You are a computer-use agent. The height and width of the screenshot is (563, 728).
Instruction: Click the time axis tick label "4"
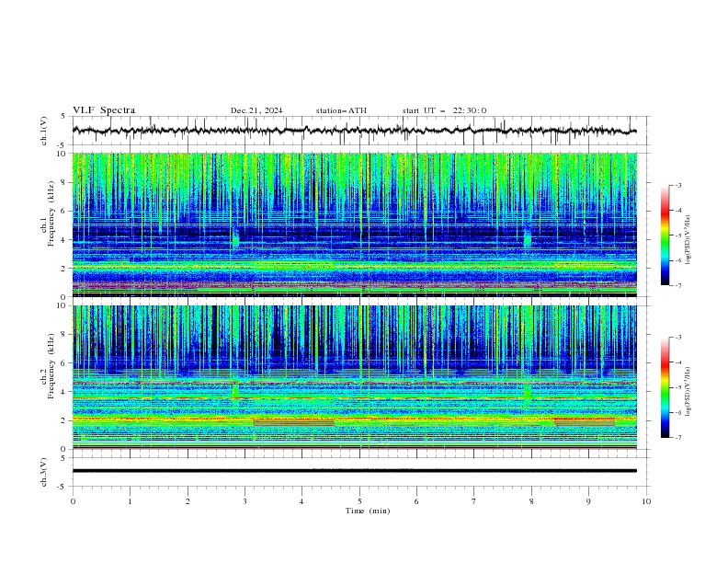301,501
